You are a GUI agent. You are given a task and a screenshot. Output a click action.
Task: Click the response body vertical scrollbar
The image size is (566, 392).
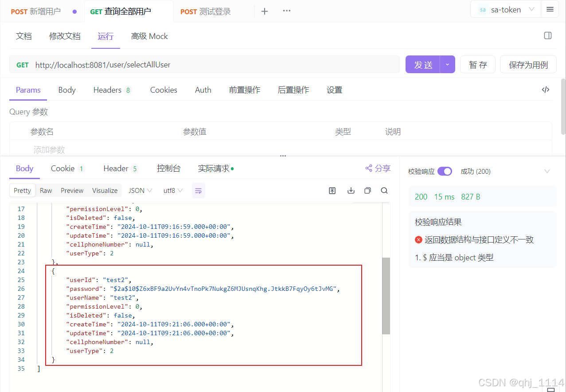[x=386, y=295]
